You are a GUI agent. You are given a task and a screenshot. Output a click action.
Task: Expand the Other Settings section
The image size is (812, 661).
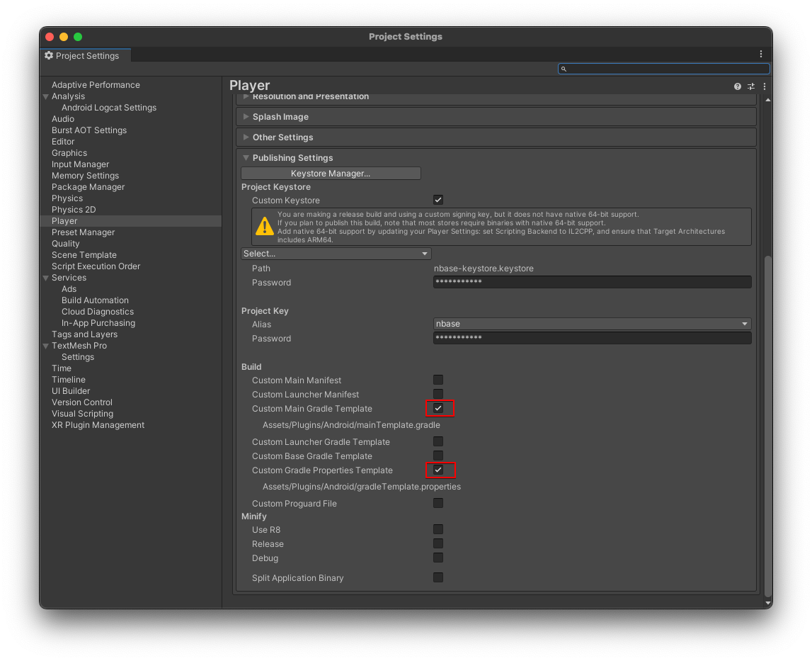496,137
